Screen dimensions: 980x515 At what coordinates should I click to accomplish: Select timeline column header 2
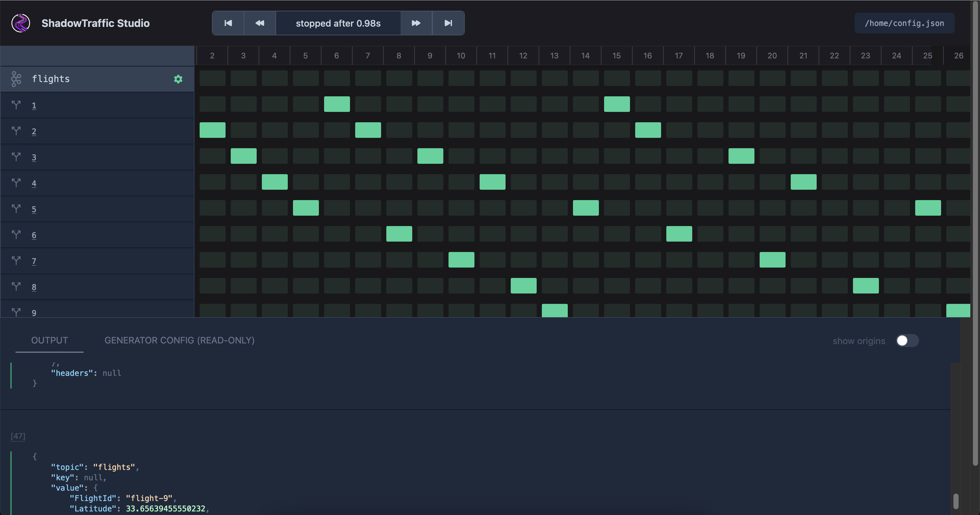(212, 55)
